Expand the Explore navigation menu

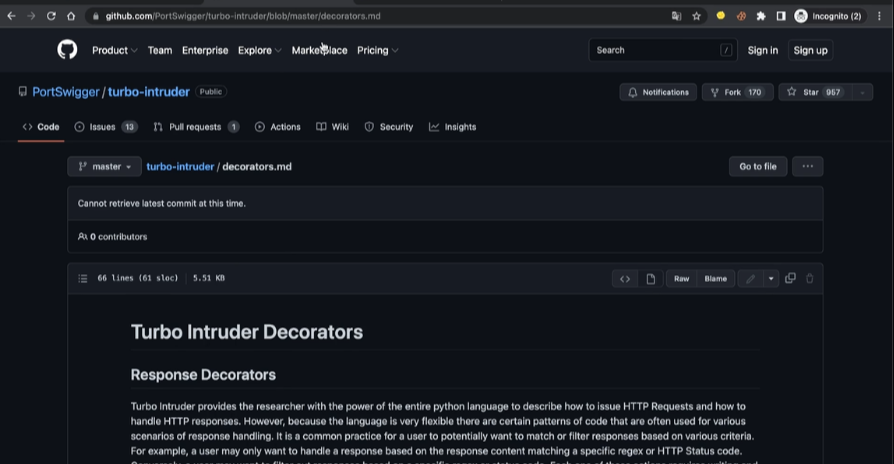(x=259, y=50)
